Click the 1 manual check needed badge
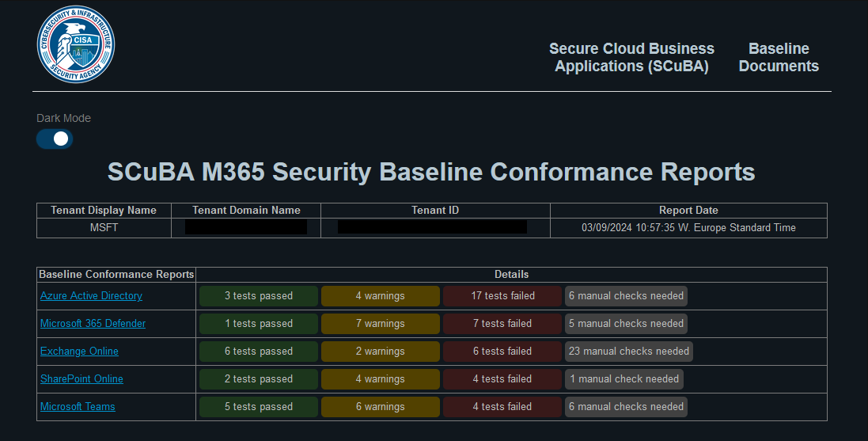This screenshot has height=441, width=868. [624, 379]
